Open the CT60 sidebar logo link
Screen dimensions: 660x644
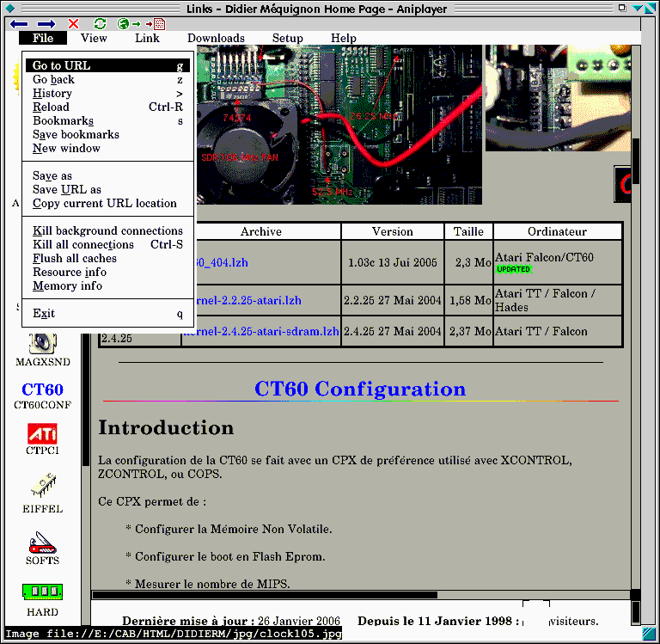(42, 389)
